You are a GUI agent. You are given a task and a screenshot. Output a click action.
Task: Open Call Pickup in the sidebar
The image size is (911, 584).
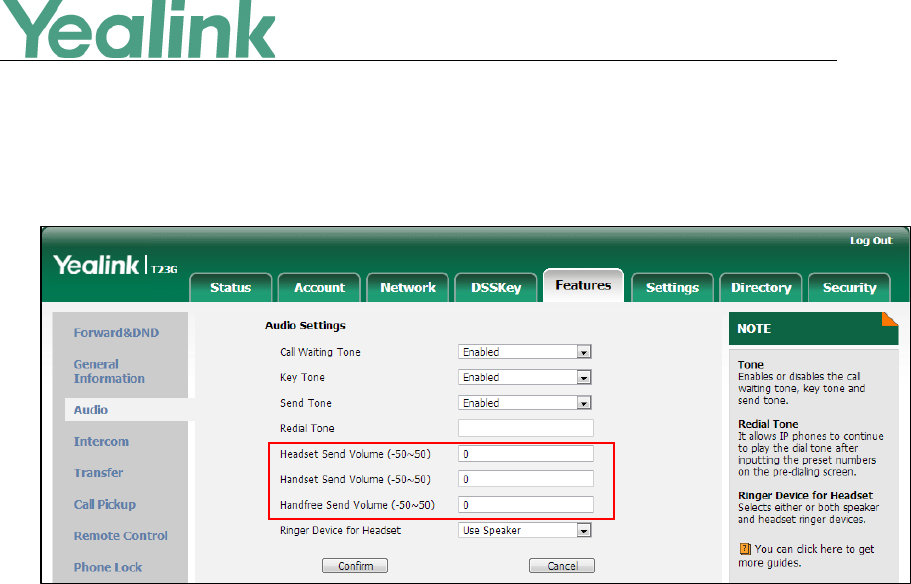click(105, 504)
